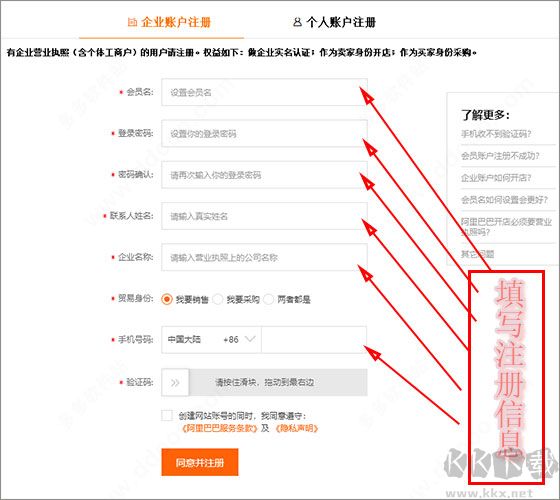Open help link 会员名如何设置会更好?
Image resolution: width=560 pixels, height=500 pixels.
[504, 200]
